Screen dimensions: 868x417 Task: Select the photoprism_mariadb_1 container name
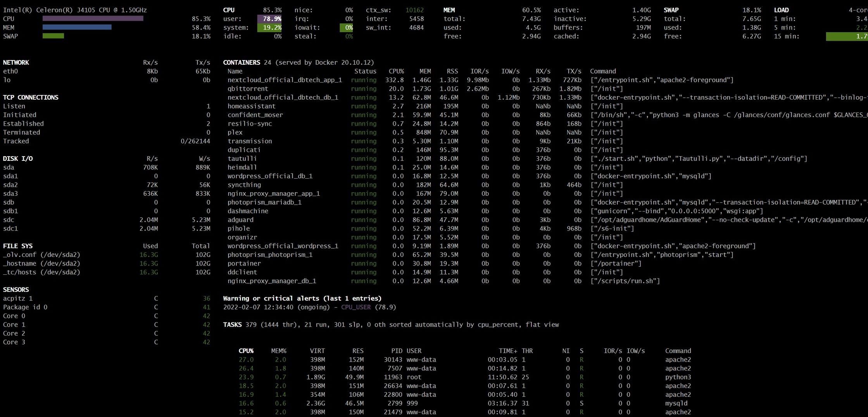click(264, 202)
